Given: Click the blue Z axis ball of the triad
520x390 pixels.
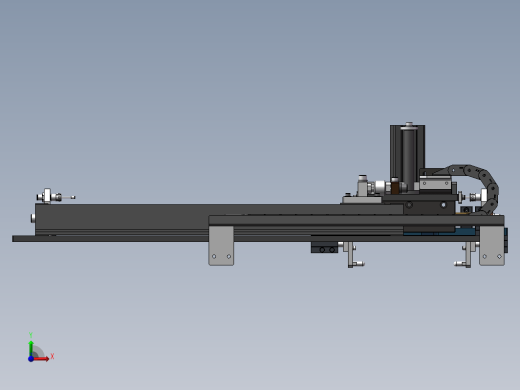Looking at the screenshot, I should point(31,359).
